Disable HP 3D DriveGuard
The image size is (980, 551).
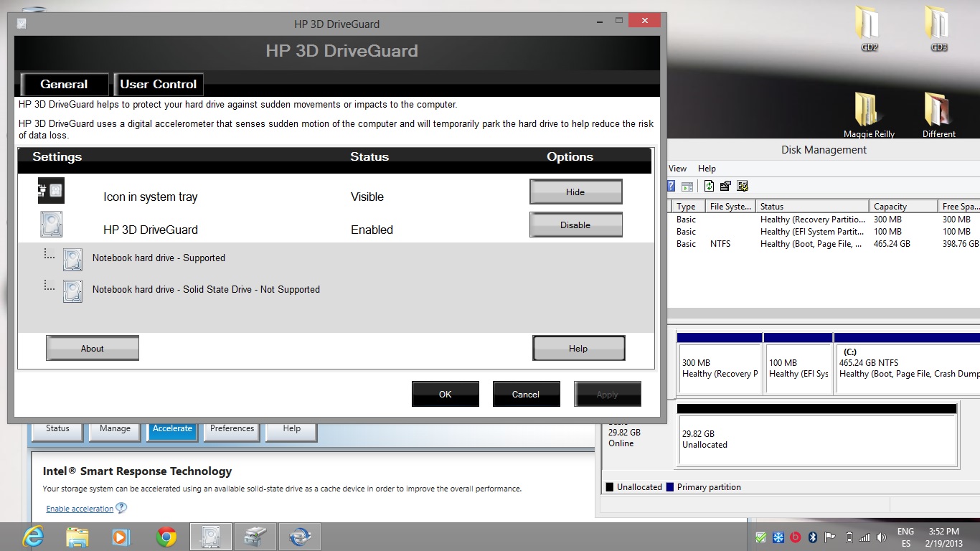pos(575,225)
